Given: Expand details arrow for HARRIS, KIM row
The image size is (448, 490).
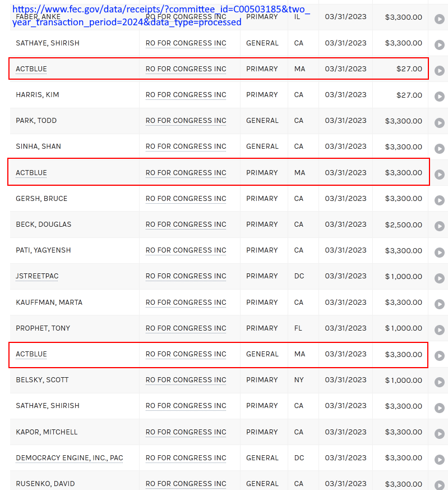Looking at the screenshot, I should (439, 97).
